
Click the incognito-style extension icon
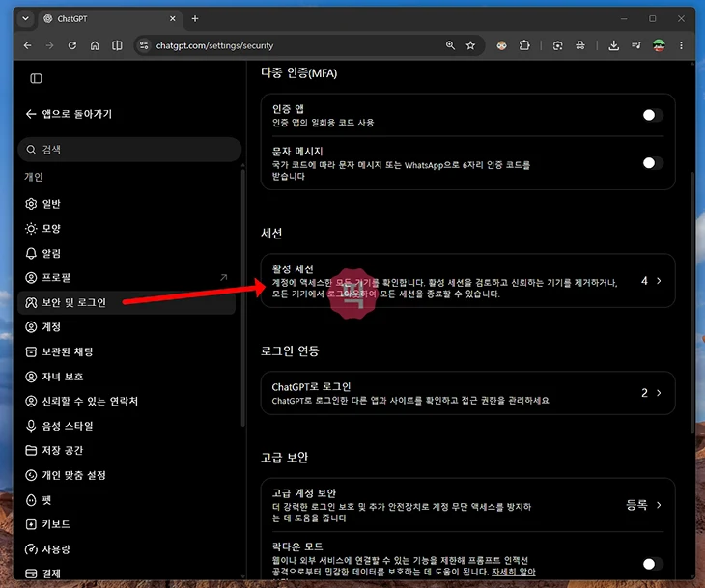tap(580, 45)
